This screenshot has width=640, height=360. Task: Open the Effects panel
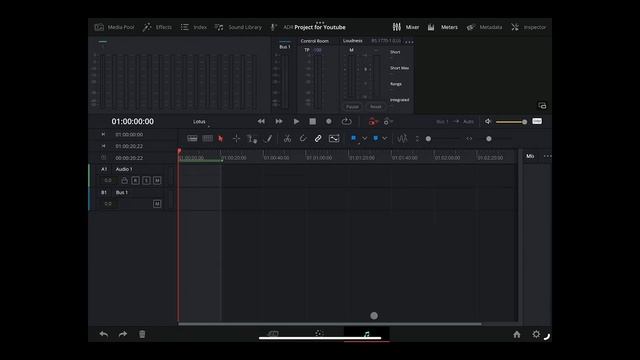[x=157, y=27]
